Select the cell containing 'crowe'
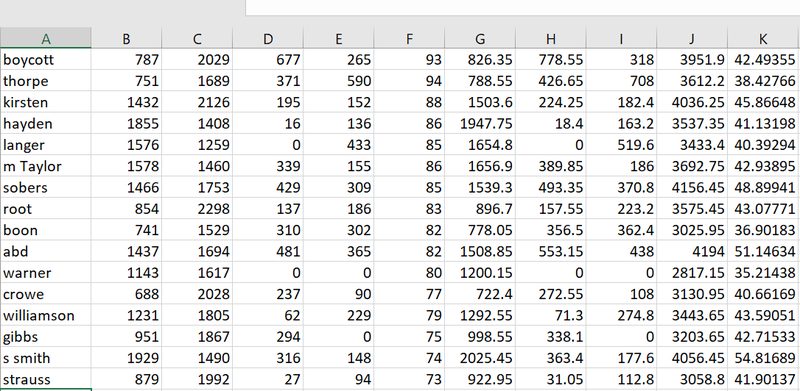This screenshot has height=391, width=800. coord(46,295)
